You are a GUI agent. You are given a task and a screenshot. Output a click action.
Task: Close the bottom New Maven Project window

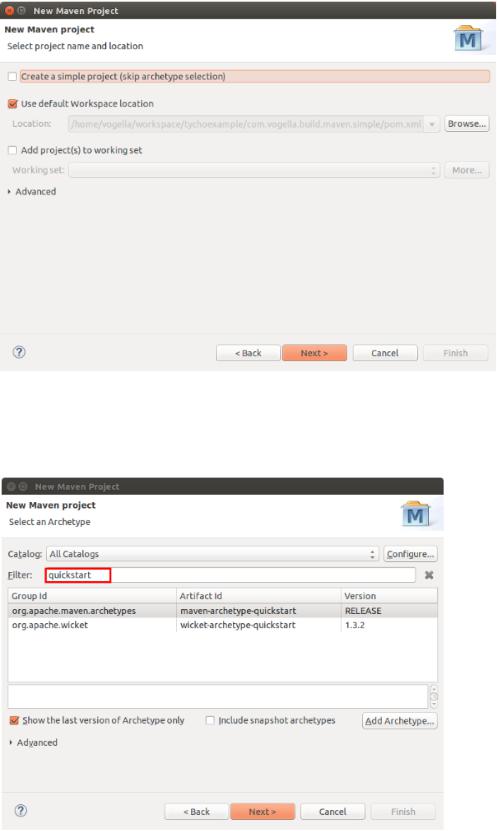11,487
